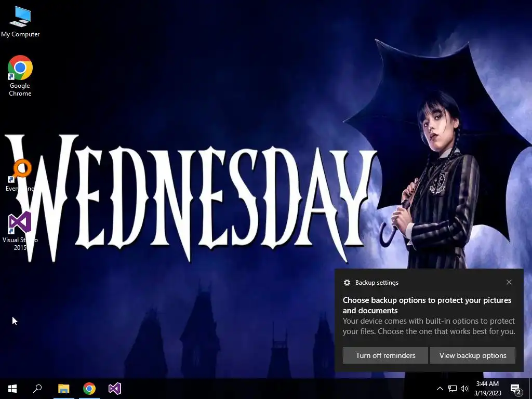Image resolution: width=532 pixels, height=399 pixels.
Task: Dismiss the Backup settings notification
Action: (509, 282)
